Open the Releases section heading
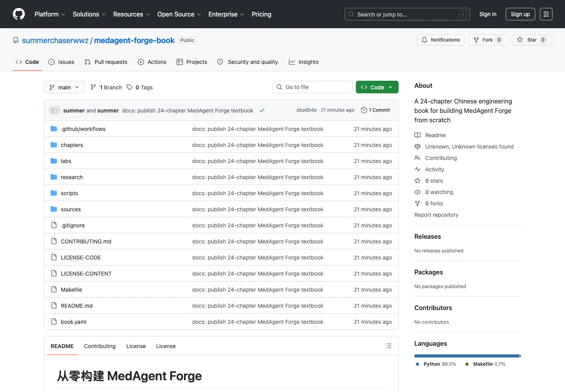Image resolution: width=565 pixels, height=392 pixels. pos(428,236)
